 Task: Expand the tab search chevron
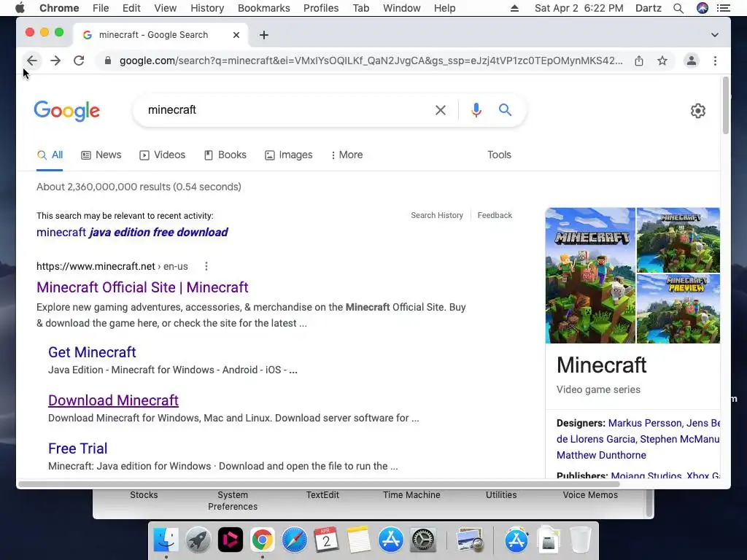tap(715, 35)
